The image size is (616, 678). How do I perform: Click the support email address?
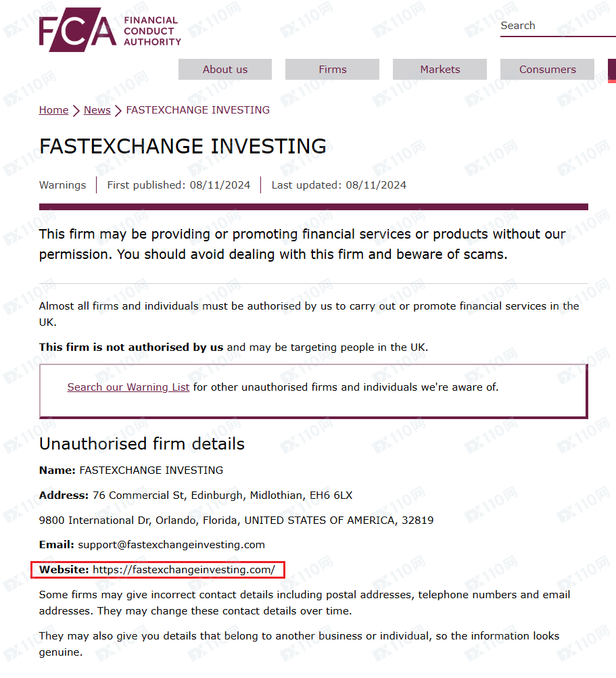[172, 545]
